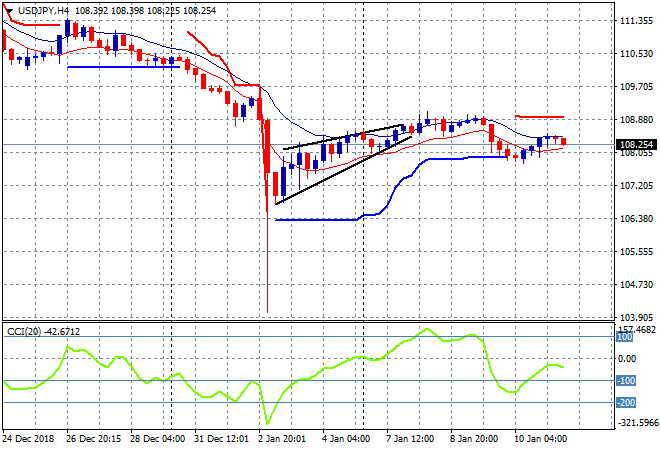Screen dimensions: 660x450
Task: Click the 2 Jan 20:01 time label
Action: point(282,439)
